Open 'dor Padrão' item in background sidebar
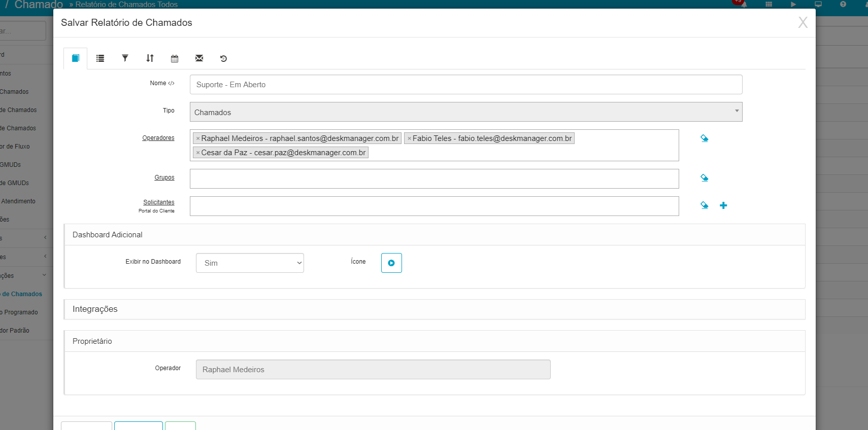This screenshot has height=430, width=868. click(15, 331)
